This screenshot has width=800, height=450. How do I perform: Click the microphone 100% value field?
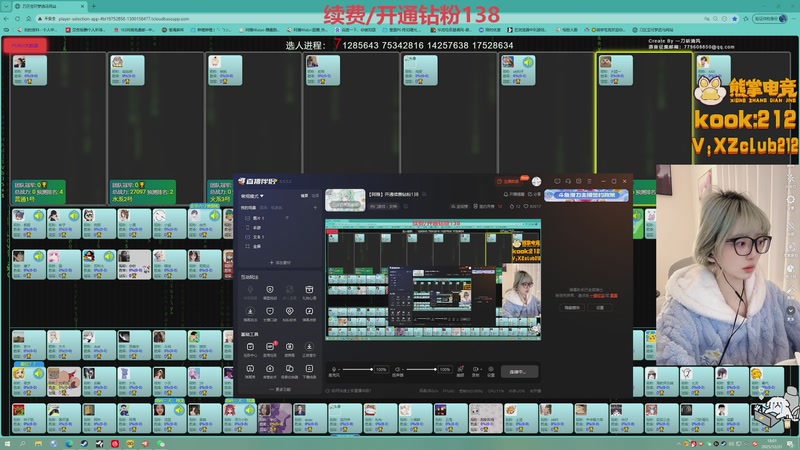(x=381, y=369)
